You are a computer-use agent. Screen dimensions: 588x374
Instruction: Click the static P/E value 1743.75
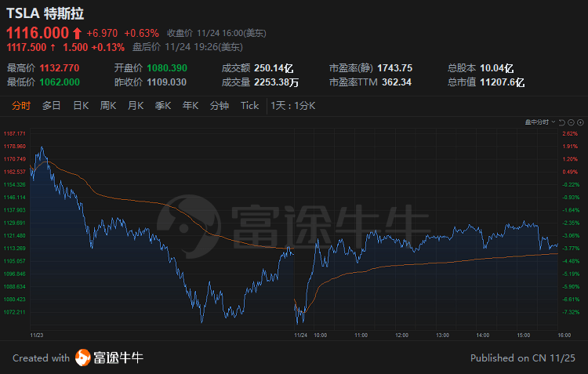point(394,68)
